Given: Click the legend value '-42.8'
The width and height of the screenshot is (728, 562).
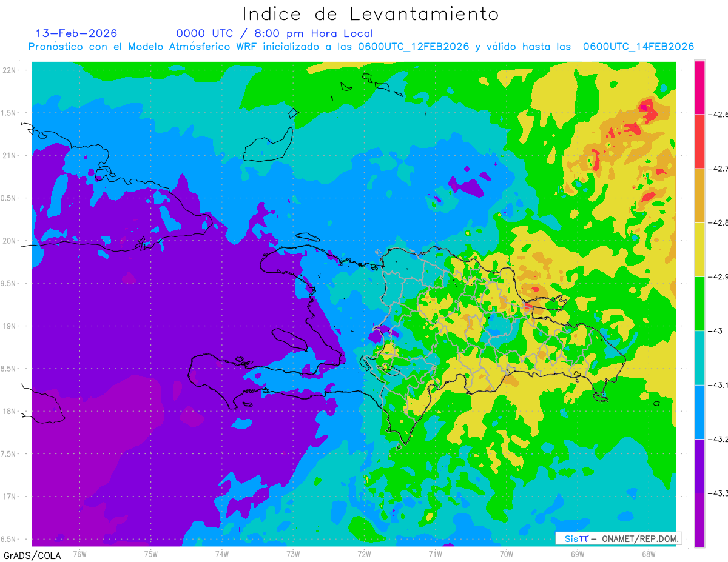Looking at the screenshot, I should point(717,222).
